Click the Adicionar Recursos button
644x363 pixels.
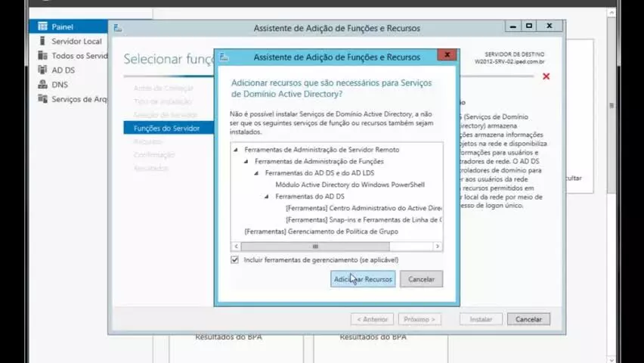point(363,279)
